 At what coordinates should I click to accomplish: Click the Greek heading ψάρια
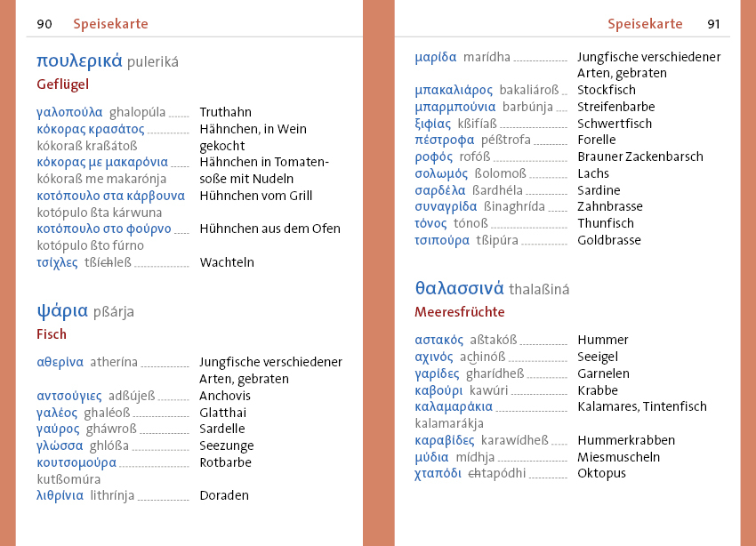[x=62, y=310]
